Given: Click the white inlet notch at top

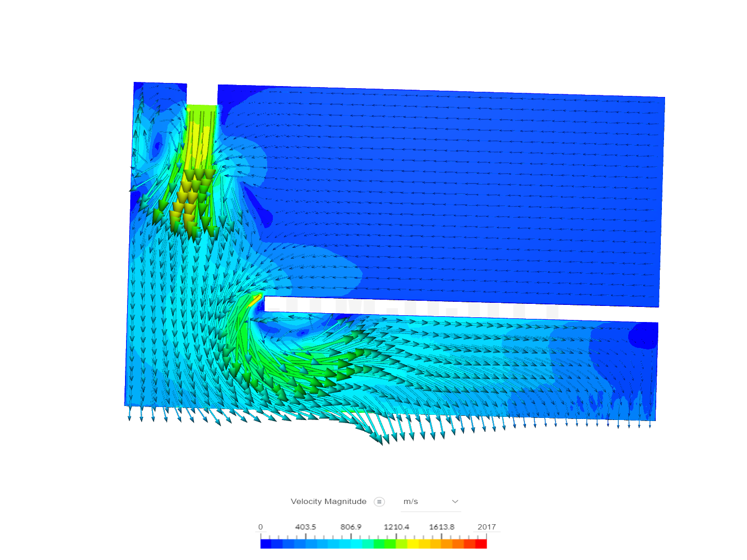Looking at the screenshot, I should (x=202, y=94).
